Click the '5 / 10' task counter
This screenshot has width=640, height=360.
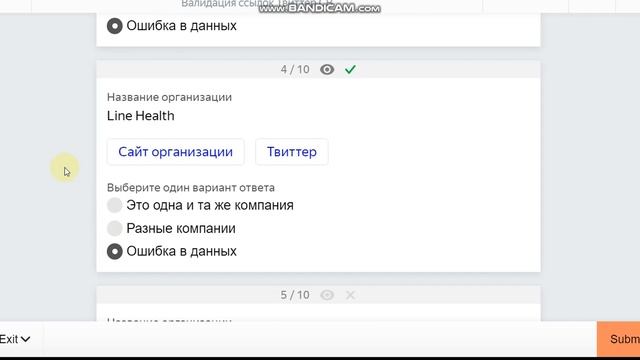(295, 295)
